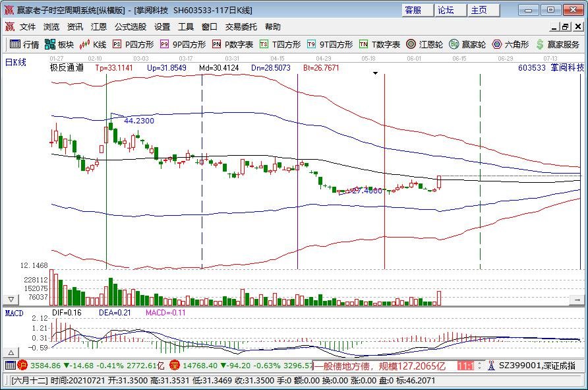Open the 工具 menu

point(187,26)
